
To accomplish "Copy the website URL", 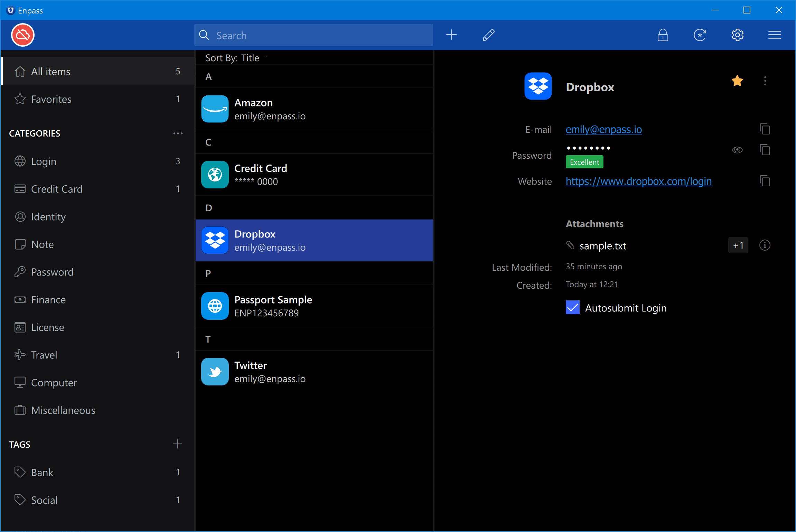I will (x=765, y=181).
